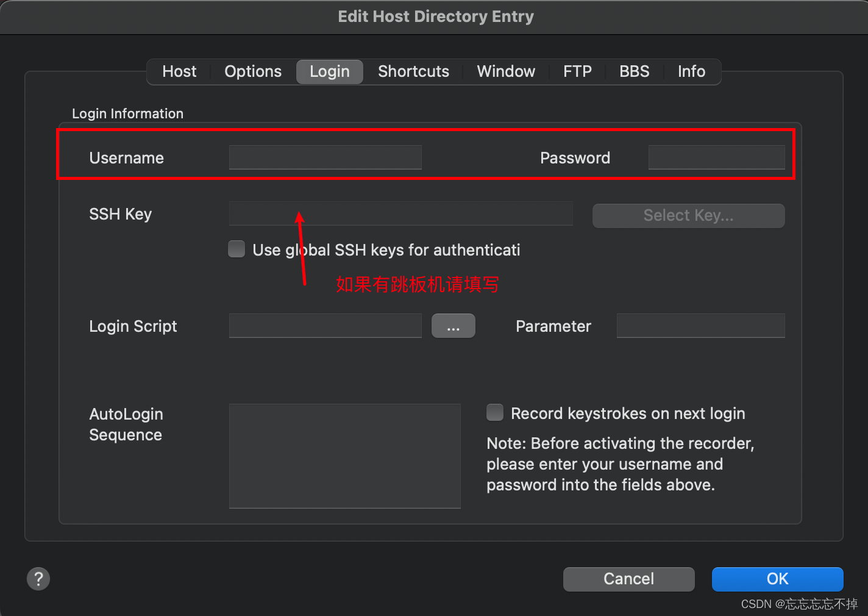Click the Select Key button
This screenshot has height=616, width=868.
[688, 215]
